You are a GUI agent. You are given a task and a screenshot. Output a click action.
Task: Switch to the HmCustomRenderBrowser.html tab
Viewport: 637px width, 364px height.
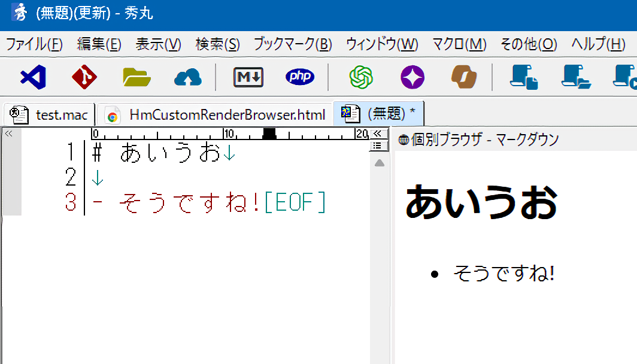tap(216, 114)
